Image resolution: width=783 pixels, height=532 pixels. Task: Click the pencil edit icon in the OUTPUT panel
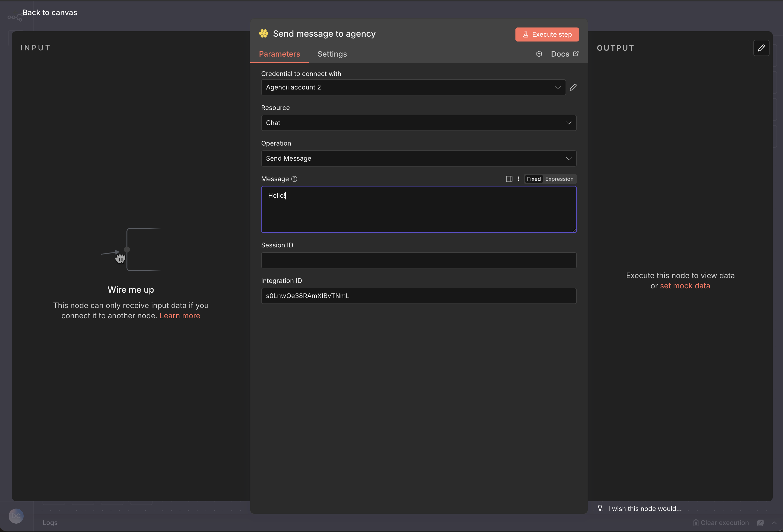coord(761,48)
